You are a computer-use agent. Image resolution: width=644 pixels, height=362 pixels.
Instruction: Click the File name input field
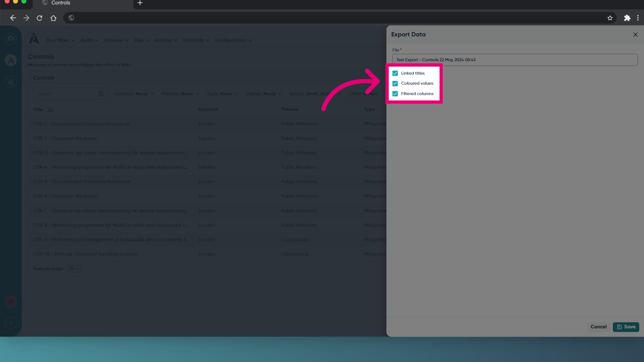tap(515, 60)
